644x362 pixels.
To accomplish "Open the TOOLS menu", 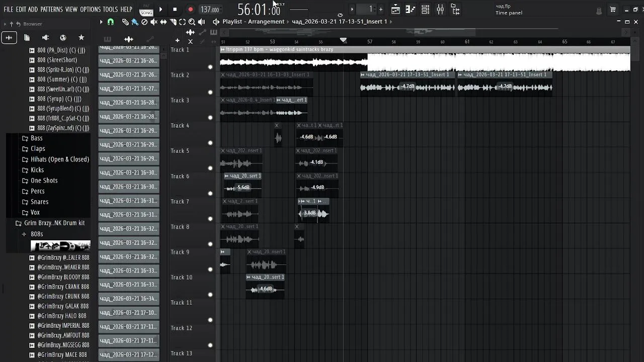I will tap(110, 10).
